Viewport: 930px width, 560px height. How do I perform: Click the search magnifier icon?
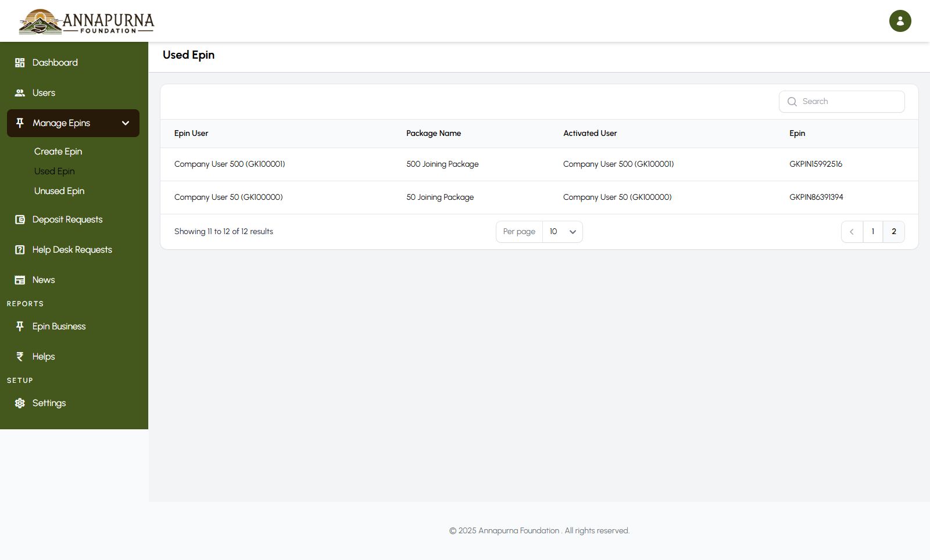click(x=792, y=102)
